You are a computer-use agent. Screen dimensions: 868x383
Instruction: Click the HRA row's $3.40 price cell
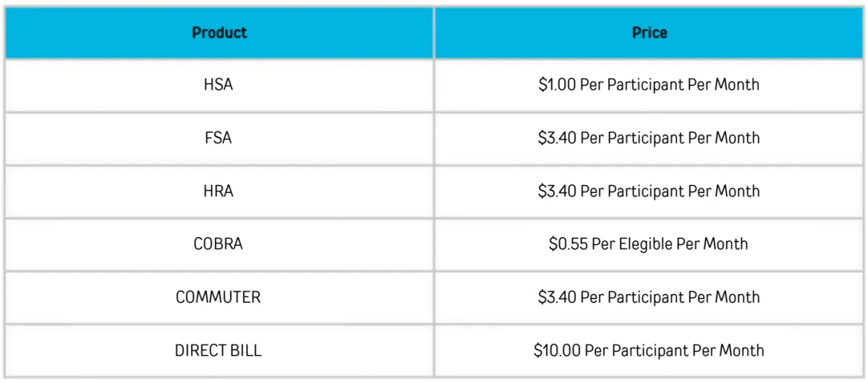[x=649, y=191]
